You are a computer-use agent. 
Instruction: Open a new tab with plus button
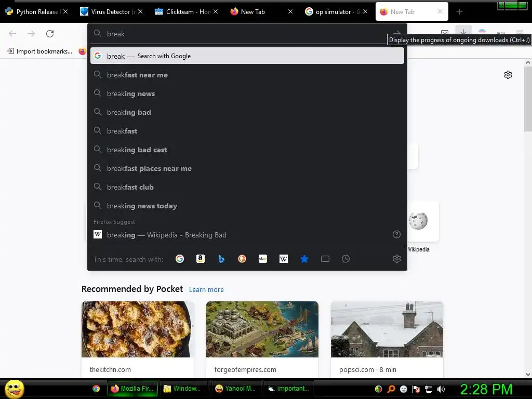click(459, 12)
